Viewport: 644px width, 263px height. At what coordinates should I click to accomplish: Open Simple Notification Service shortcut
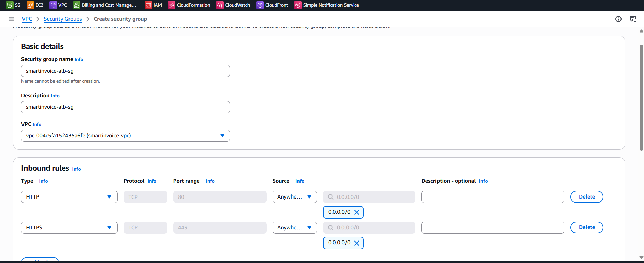[x=298, y=5]
